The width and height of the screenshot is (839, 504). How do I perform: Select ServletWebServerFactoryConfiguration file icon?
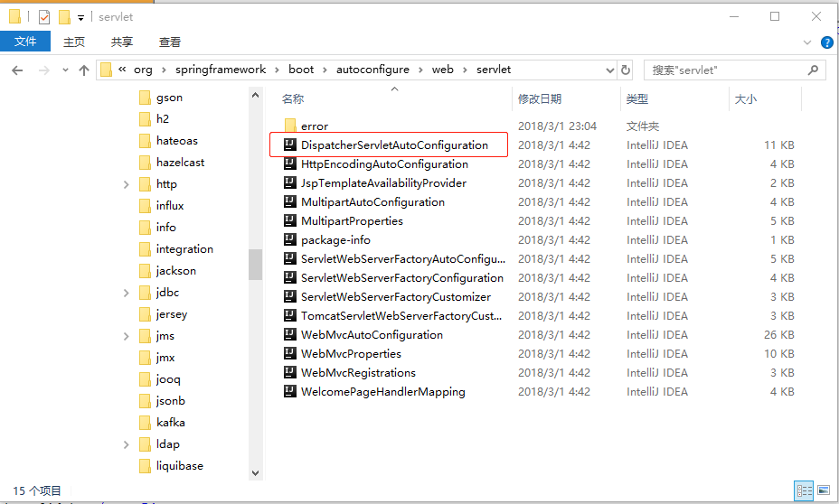click(x=289, y=277)
